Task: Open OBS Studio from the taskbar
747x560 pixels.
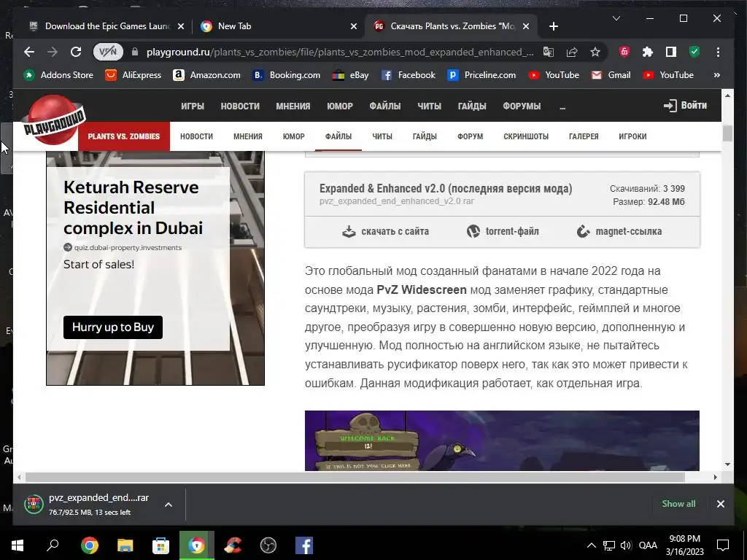Action: (268, 545)
